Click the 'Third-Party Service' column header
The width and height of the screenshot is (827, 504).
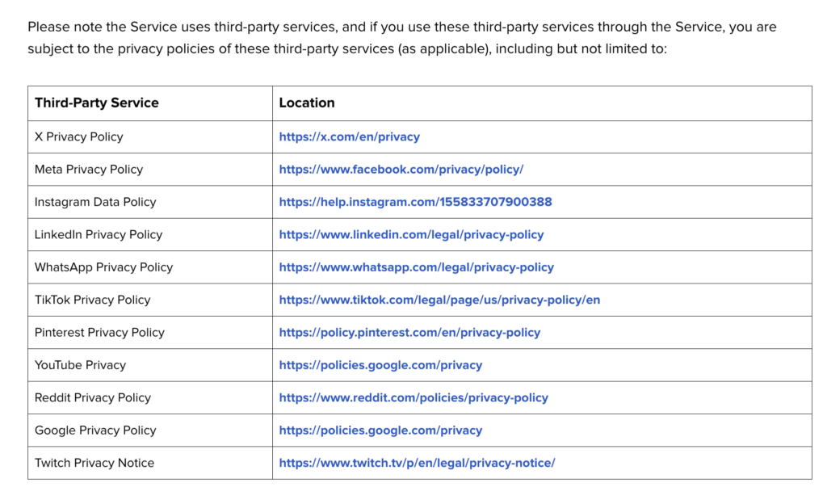point(150,103)
